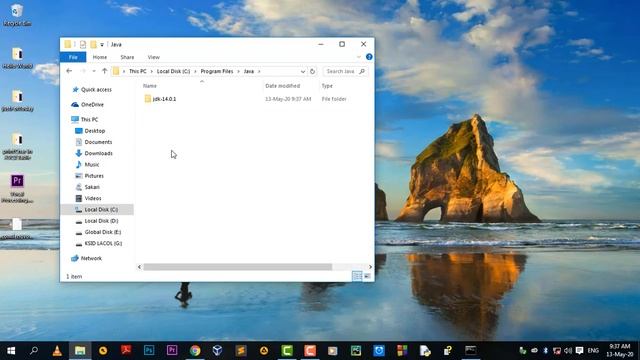640x360 pixels.
Task: Click This PC in the address bar
Action: (x=138, y=71)
